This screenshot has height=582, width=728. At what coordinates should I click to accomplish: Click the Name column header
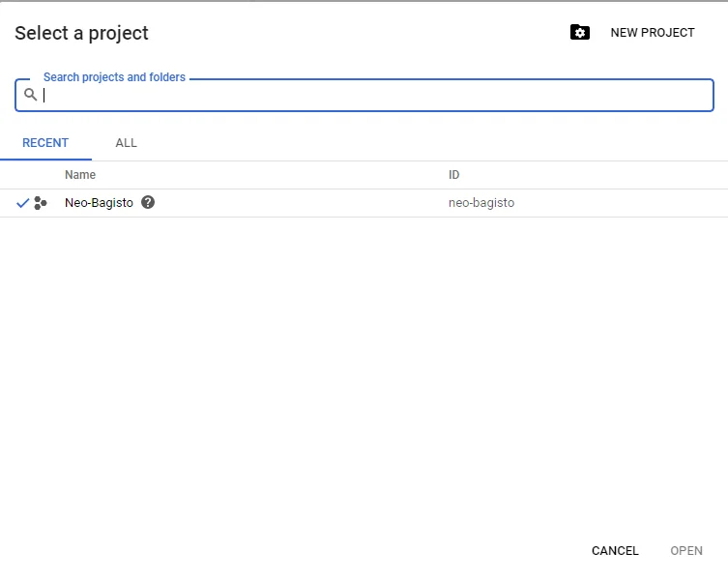click(x=80, y=175)
